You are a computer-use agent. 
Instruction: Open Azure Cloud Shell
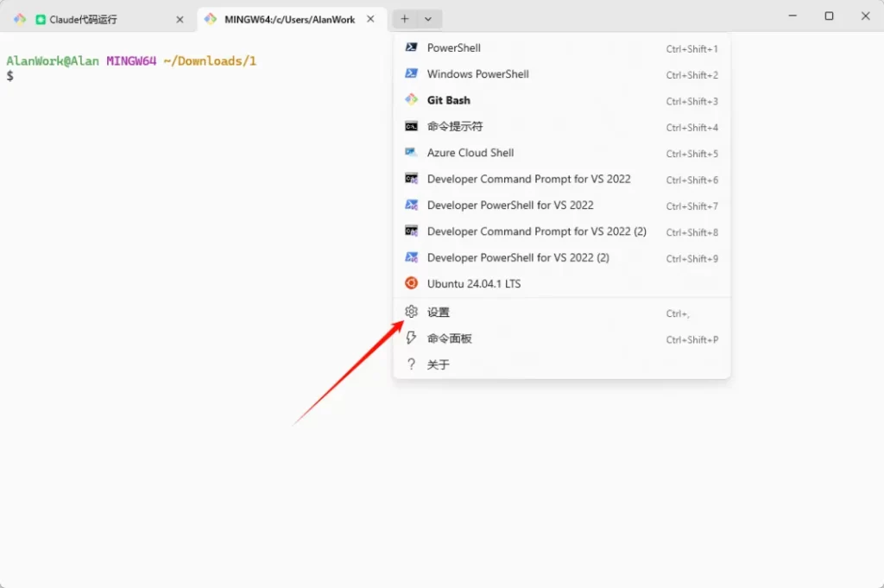[561, 153]
